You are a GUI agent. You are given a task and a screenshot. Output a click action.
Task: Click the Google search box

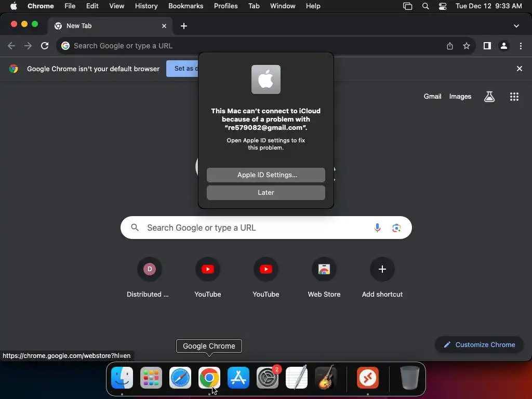coord(266,228)
